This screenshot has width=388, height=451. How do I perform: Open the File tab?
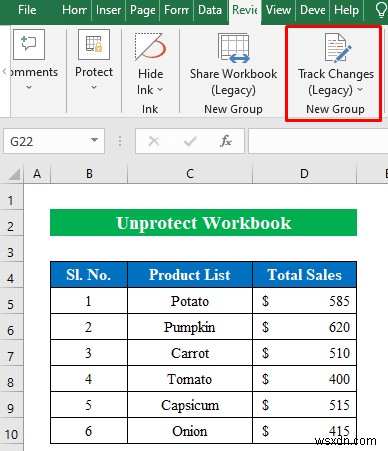point(27,10)
